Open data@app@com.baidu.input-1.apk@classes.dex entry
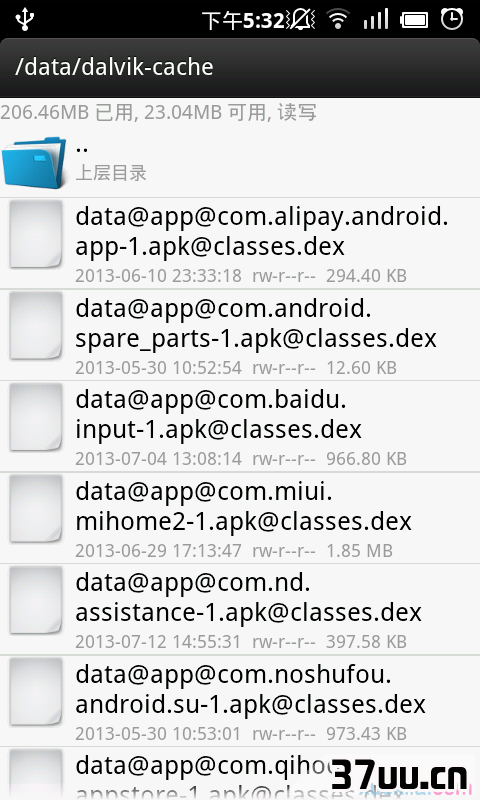Viewport: 480px width, 800px height. (240, 426)
